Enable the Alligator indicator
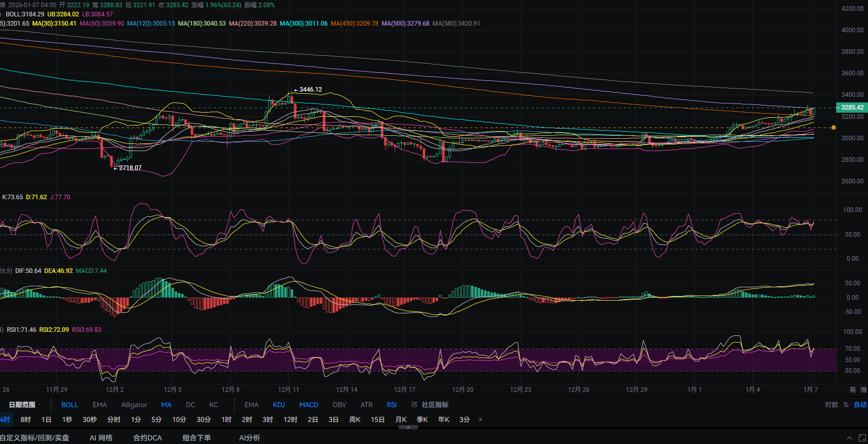 click(x=134, y=405)
